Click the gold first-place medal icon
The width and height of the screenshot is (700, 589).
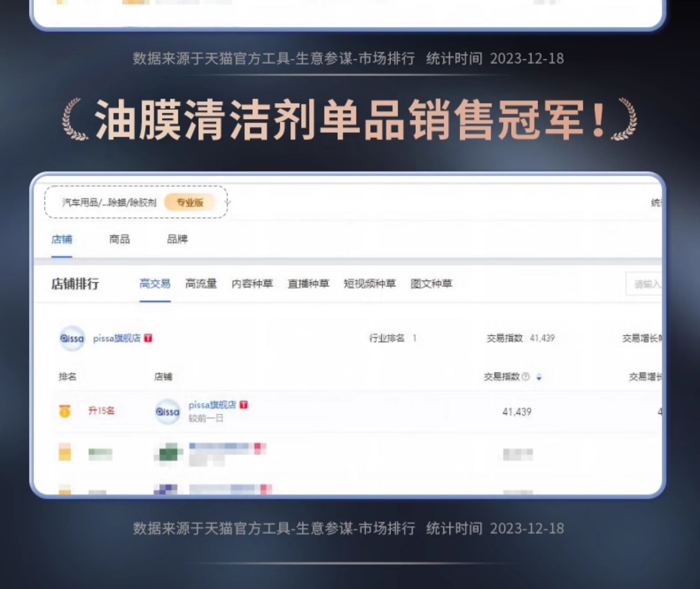tap(64, 411)
